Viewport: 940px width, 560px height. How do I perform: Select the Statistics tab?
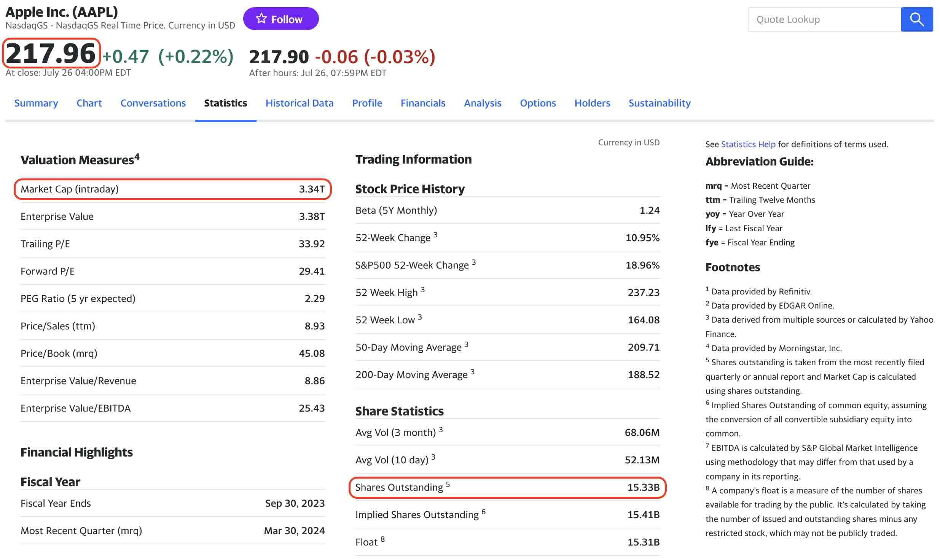(x=225, y=103)
